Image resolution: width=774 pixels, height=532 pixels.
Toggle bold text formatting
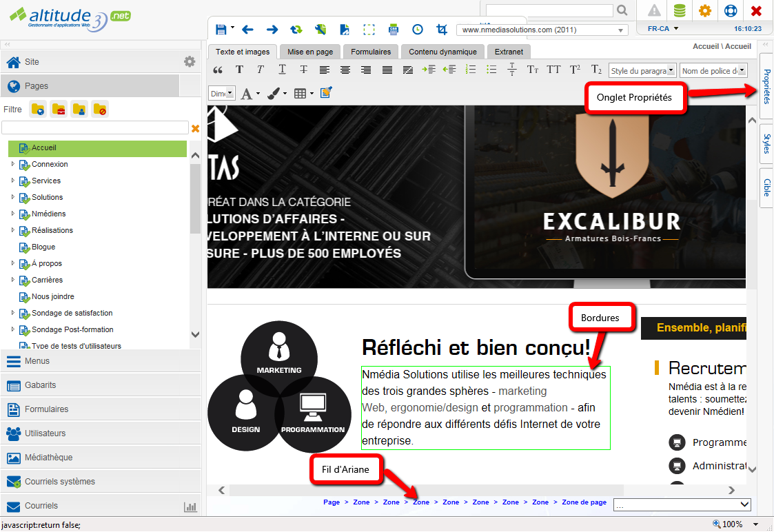pyautogui.click(x=239, y=70)
